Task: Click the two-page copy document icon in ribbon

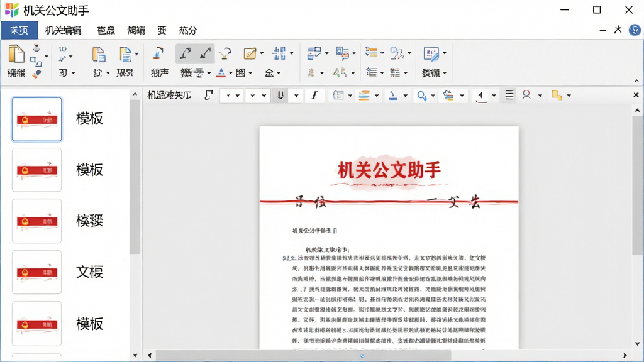Action: (x=98, y=54)
